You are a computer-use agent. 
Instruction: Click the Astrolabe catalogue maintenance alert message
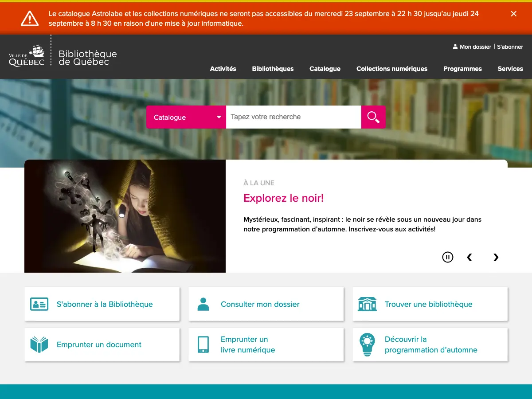(264, 19)
